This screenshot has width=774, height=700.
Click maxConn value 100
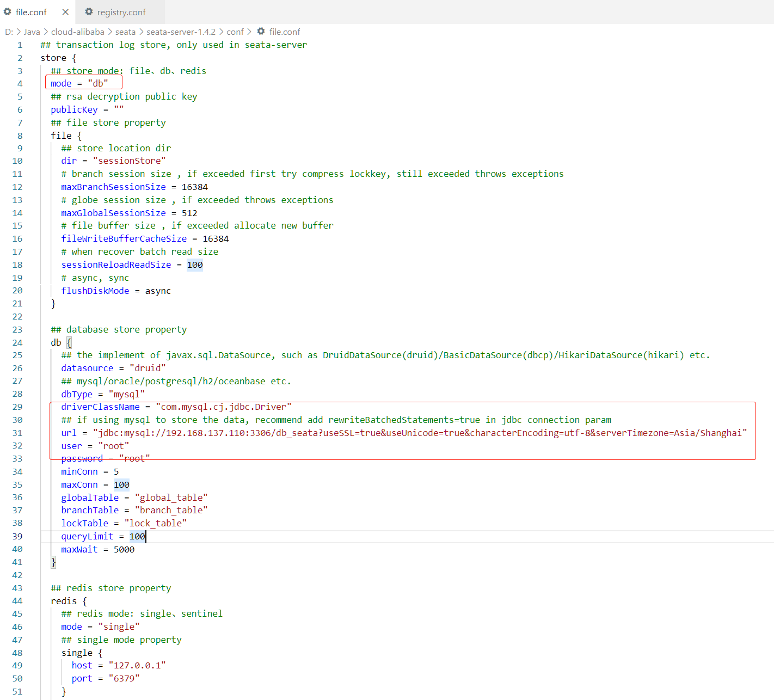pos(121,484)
